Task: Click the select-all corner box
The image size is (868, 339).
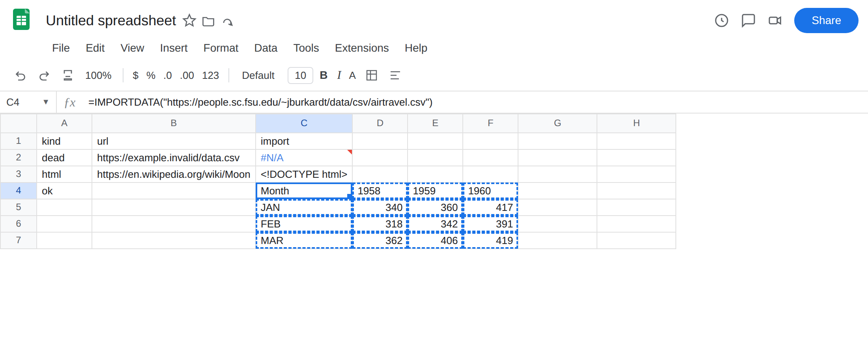Action: pos(19,123)
